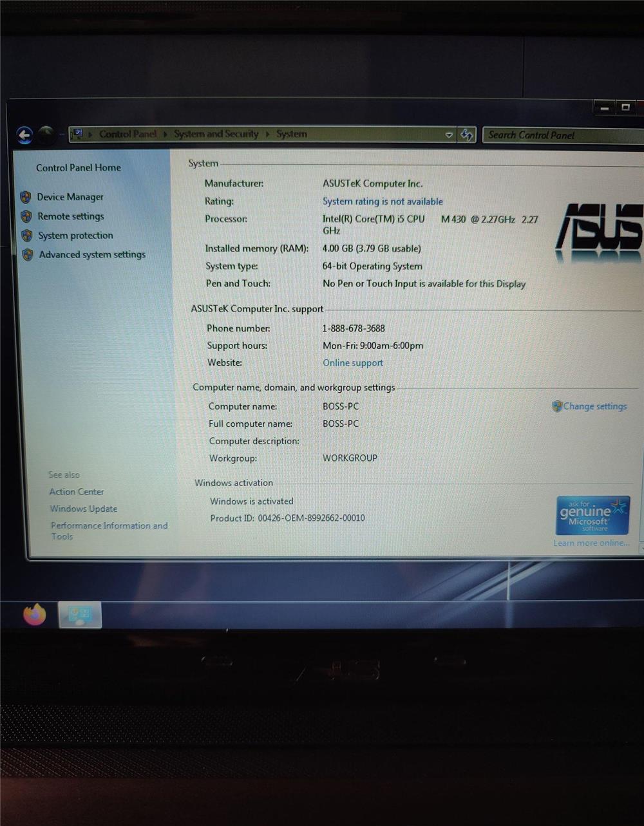
Task: Click the shield icon beside System protection
Action: pos(27,236)
